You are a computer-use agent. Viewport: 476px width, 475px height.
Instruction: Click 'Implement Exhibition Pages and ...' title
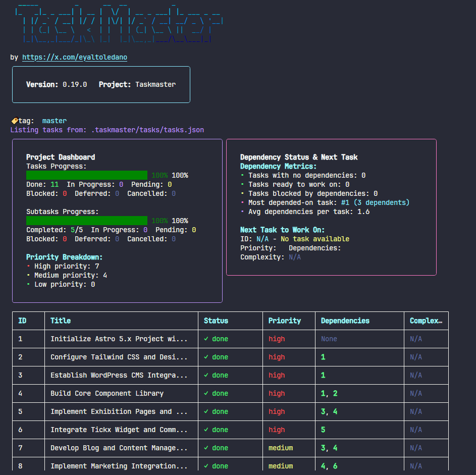click(x=119, y=412)
